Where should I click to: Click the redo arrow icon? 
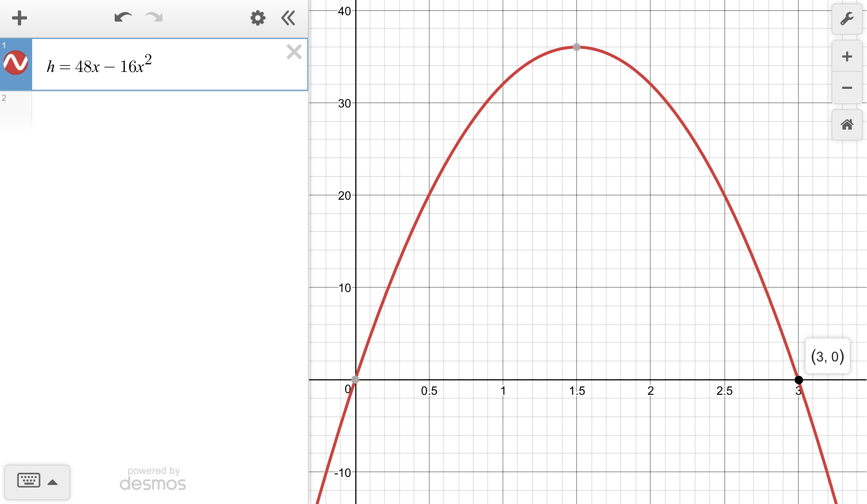coord(154,18)
